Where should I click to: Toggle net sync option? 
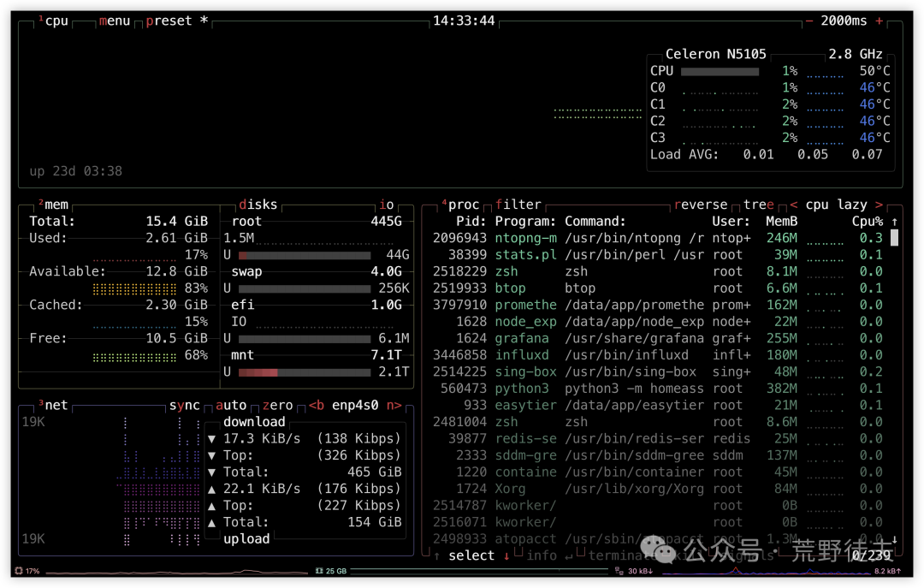[185, 405]
